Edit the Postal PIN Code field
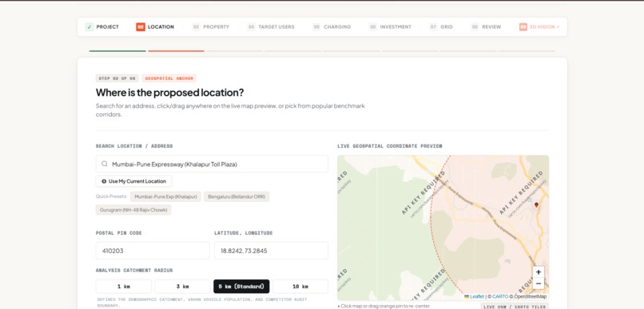644x309 pixels. [153, 251]
